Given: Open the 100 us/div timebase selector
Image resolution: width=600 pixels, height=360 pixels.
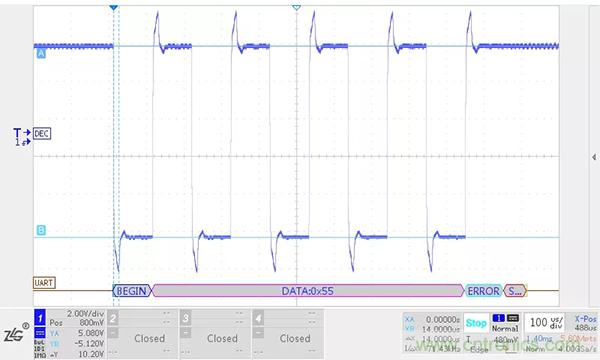Looking at the screenshot, I should point(546,323).
